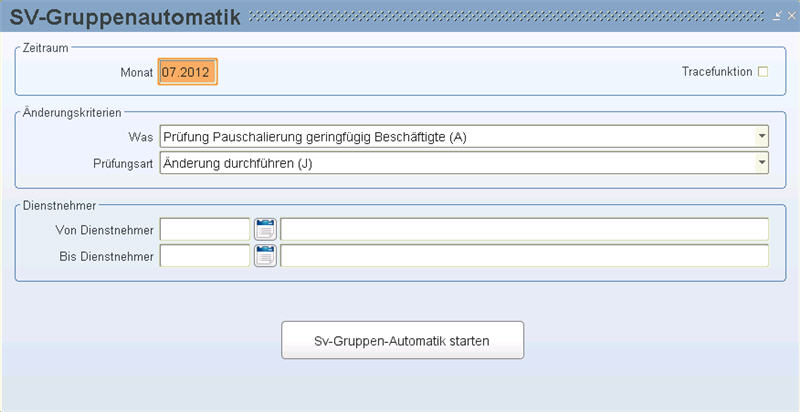The height and width of the screenshot is (412, 800).
Task: Expand the Prüfungsart dropdown arrow
Action: (x=762, y=163)
